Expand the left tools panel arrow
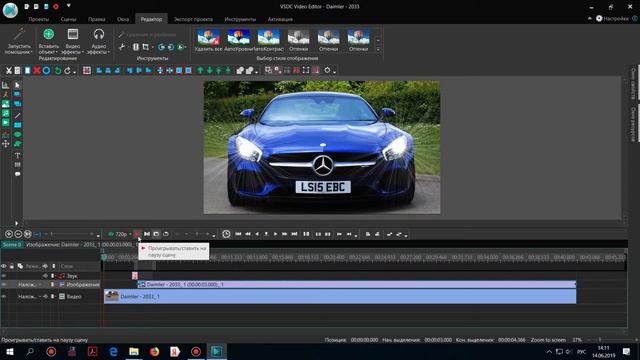This screenshot has height=360, width=640. 16,223
